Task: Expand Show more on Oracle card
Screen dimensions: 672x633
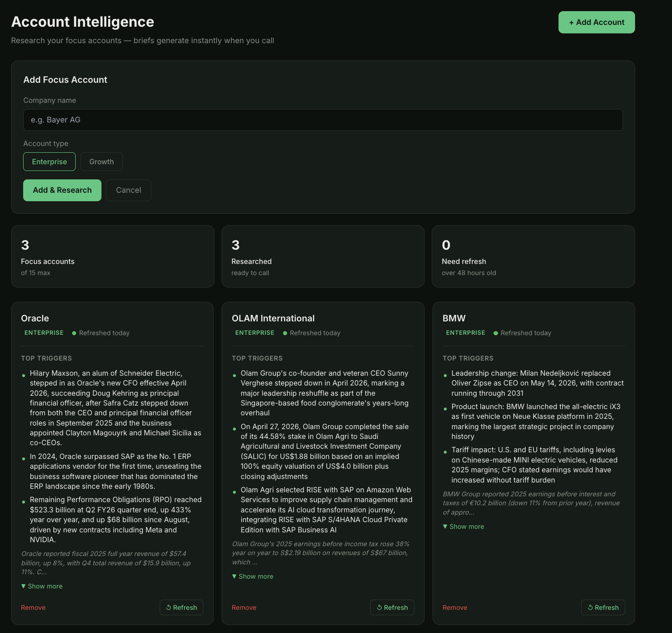Action: tap(42, 586)
